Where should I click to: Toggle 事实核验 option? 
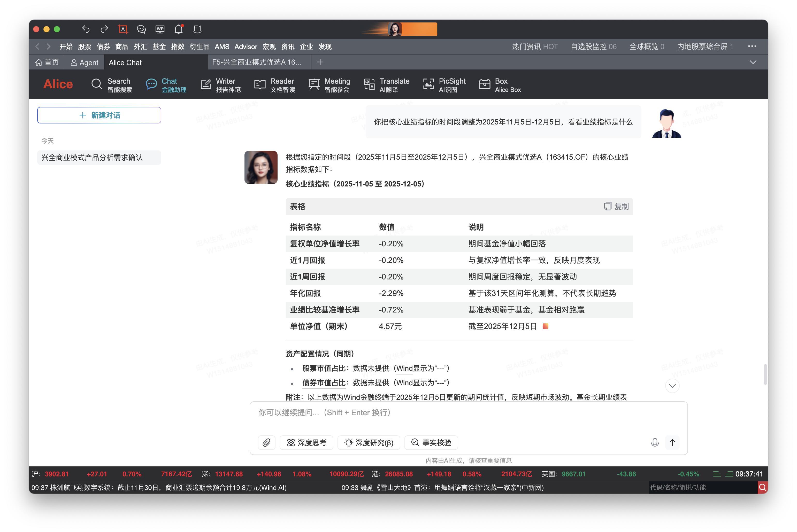coord(431,442)
